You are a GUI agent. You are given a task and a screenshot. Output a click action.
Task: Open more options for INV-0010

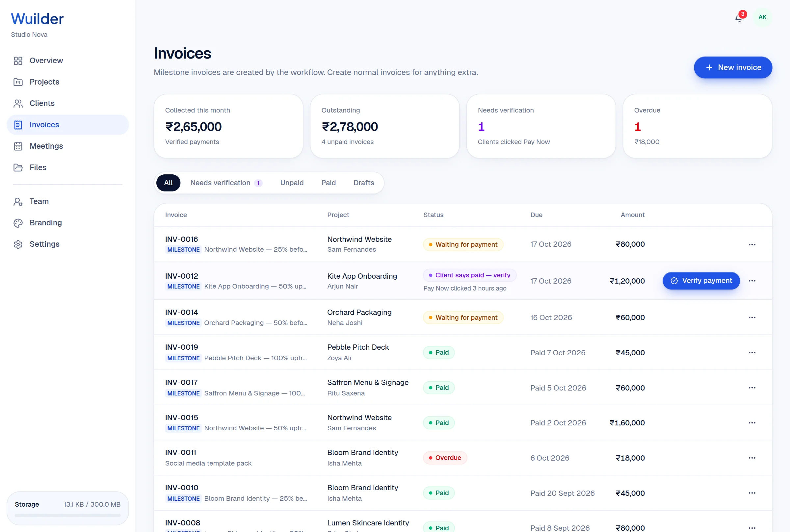click(752, 493)
